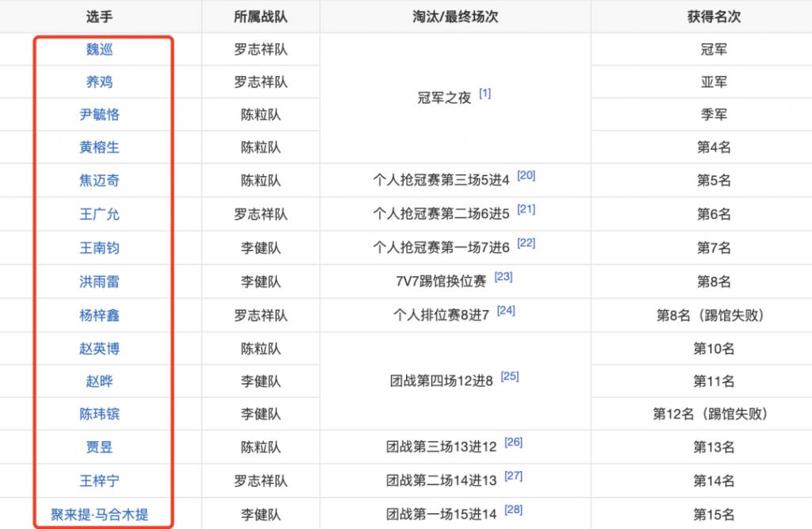Click the 王广允 name link
Screen dimensions: 812x529
tap(100, 214)
